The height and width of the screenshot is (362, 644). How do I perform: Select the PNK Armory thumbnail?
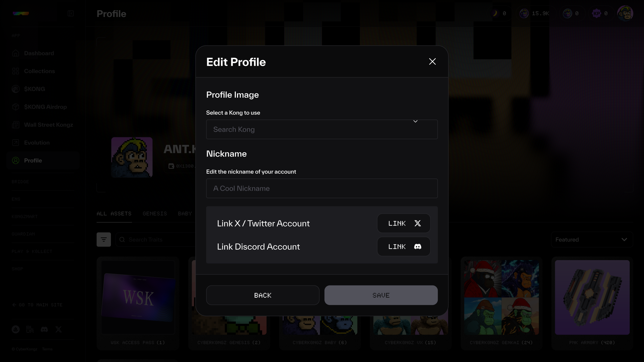(592, 297)
